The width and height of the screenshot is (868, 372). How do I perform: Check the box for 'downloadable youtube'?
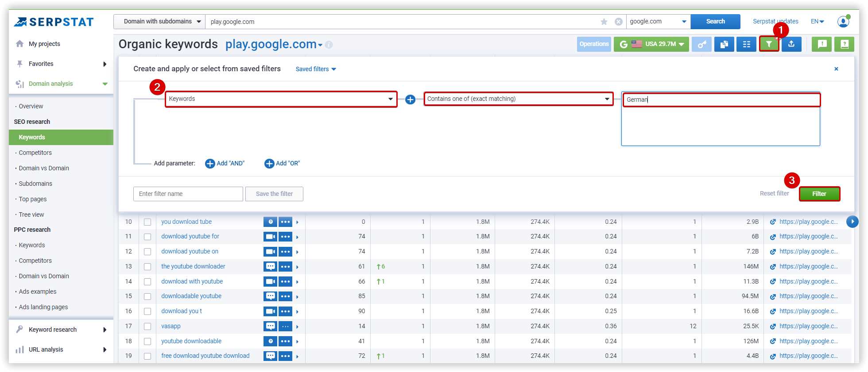(x=147, y=296)
